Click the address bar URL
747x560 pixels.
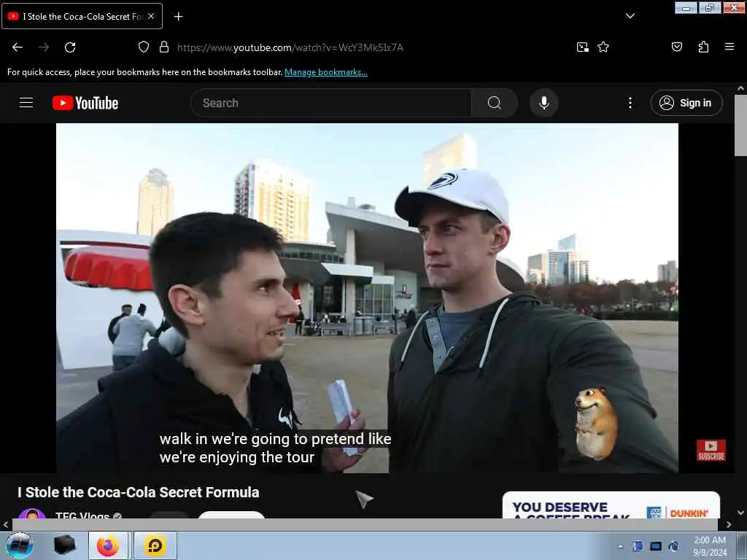coord(290,47)
